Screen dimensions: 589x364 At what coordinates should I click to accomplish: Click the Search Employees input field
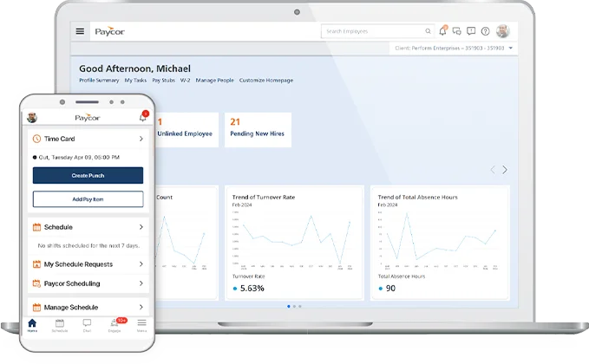coord(373,31)
